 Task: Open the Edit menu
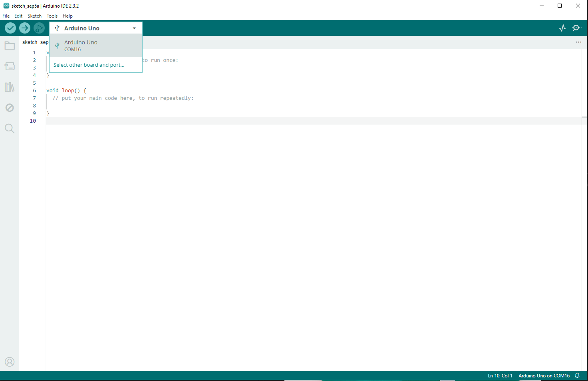18,16
